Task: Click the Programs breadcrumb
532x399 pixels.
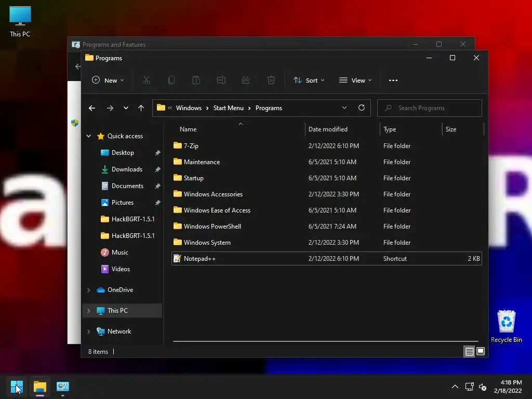Action: 269,108
